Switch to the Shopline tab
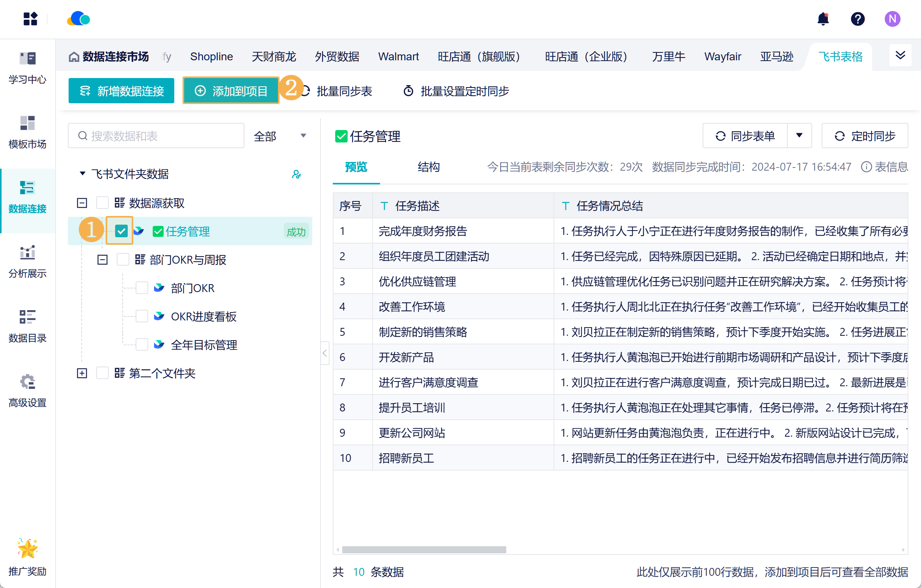This screenshot has height=588, width=921. pyautogui.click(x=211, y=57)
